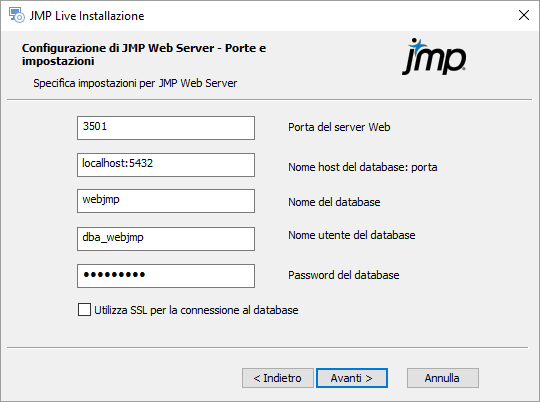Click the database name field containing webjmp

[166, 201]
